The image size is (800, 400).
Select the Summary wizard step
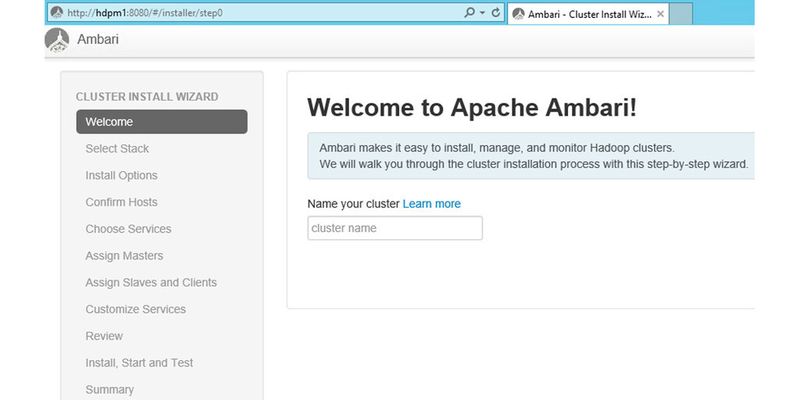click(x=110, y=390)
